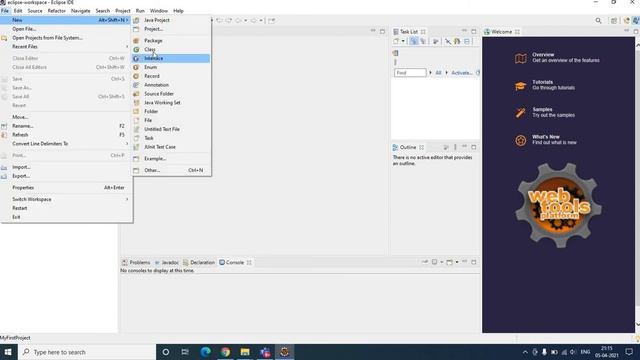The width and height of the screenshot is (640, 360).
Task: Select Interface in the New submenu
Action: [x=153, y=58]
